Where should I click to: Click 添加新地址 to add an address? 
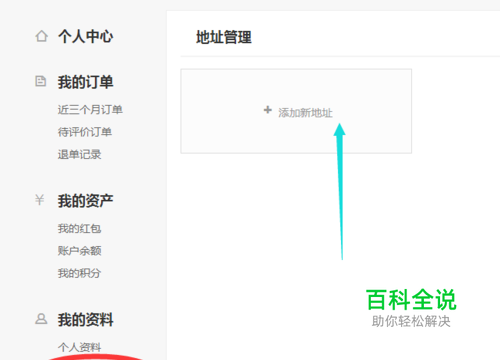tap(305, 113)
